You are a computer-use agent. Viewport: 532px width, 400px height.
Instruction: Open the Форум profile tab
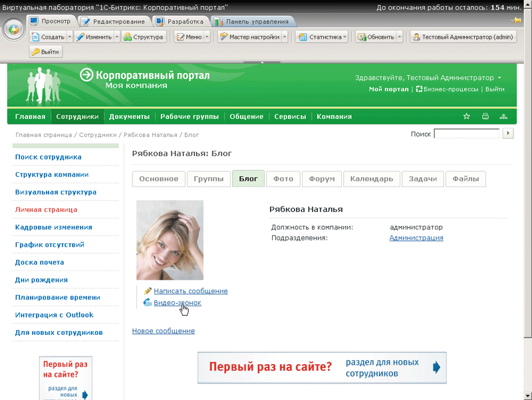pos(322,179)
